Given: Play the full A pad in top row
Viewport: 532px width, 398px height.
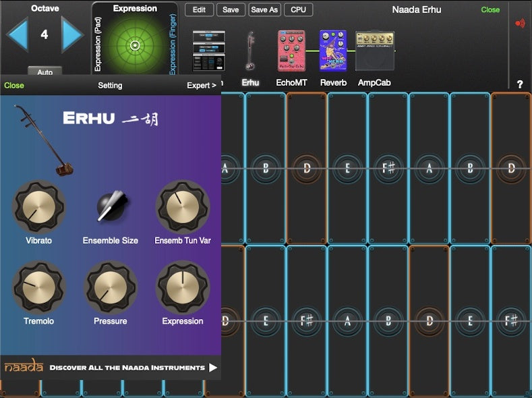Looking at the screenshot, I should (430, 168).
